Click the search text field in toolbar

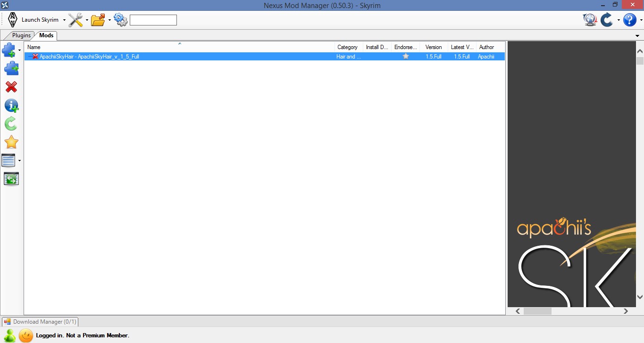[153, 20]
